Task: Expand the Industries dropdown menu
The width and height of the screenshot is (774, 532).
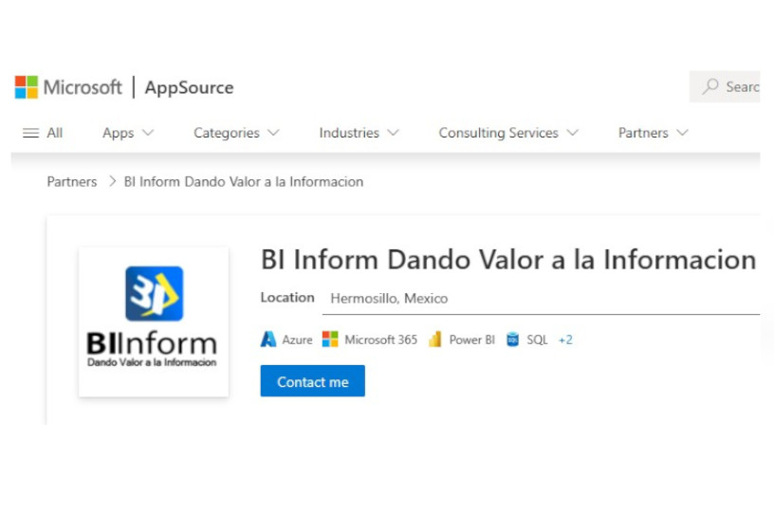Action: [359, 133]
